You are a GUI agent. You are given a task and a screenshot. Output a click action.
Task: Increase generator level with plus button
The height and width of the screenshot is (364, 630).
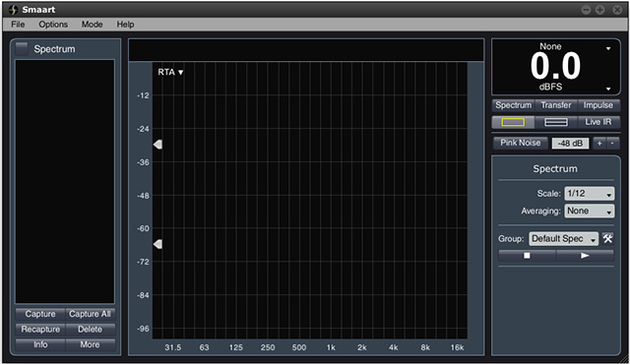point(599,144)
